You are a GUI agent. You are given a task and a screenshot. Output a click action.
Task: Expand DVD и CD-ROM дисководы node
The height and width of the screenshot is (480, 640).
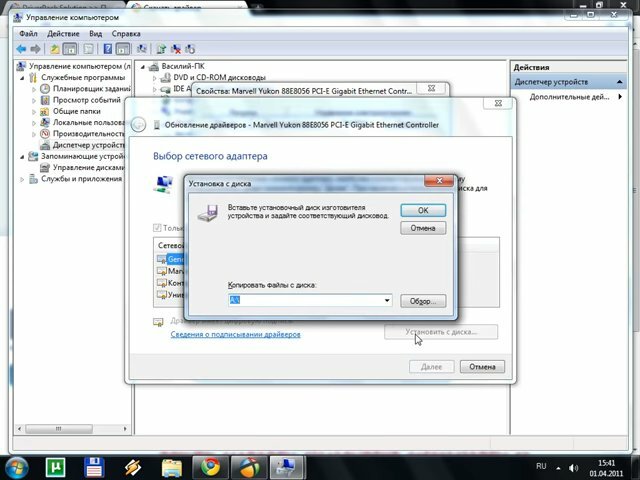pos(154,78)
